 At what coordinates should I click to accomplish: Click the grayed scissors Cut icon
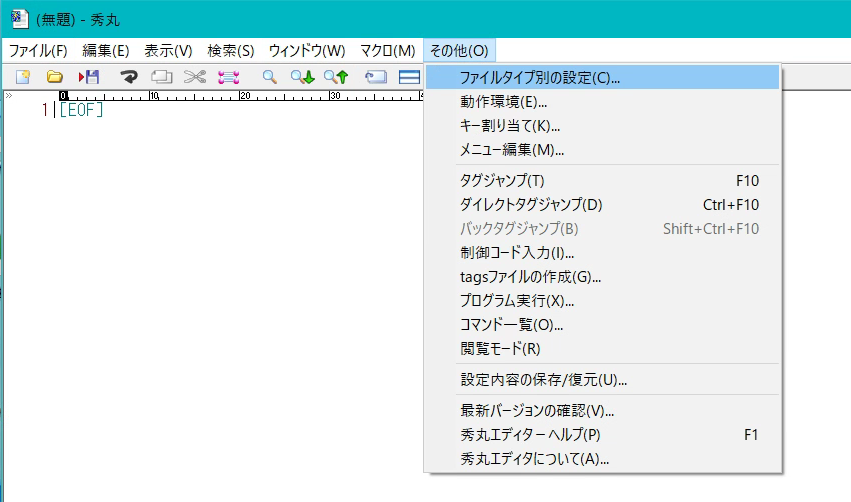(195, 77)
